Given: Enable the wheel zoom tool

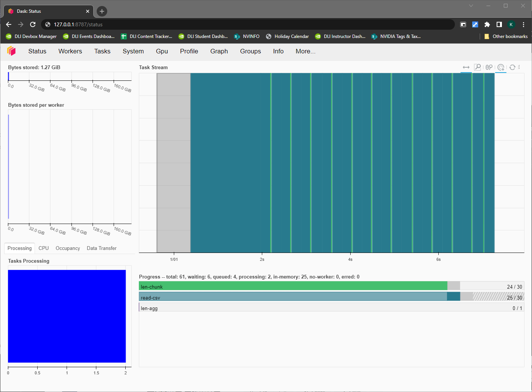Looking at the screenshot, I should [x=489, y=67].
